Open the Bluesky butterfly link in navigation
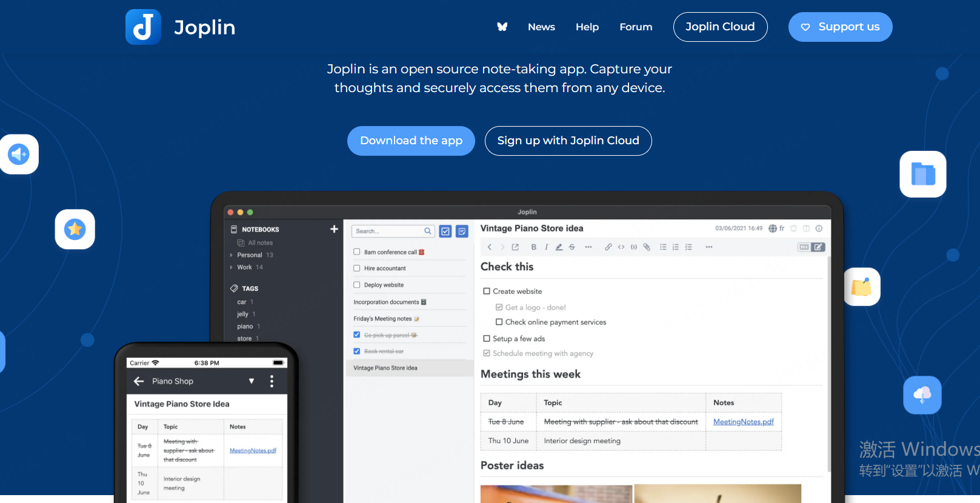Image resolution: width=980 pixels, height=503 pixels. pos(502,27)
